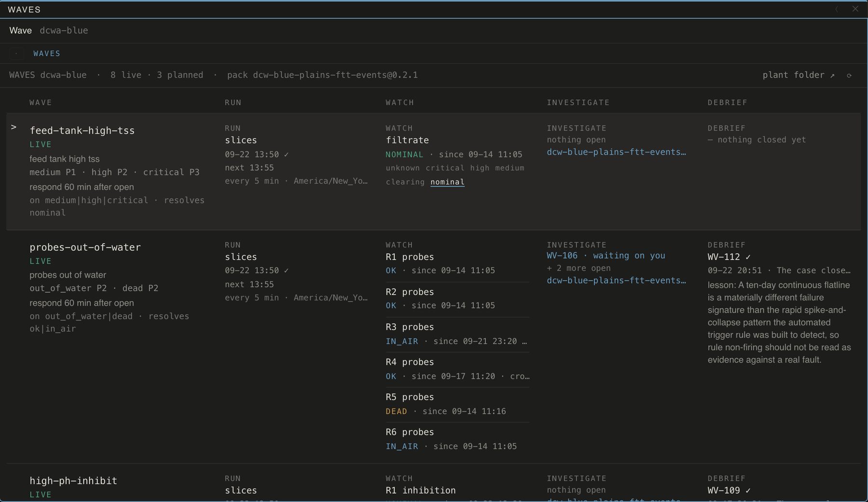Click the INVESTIGATE column header
This screenshot has height=502, width=868.
(x=578, y=103)
